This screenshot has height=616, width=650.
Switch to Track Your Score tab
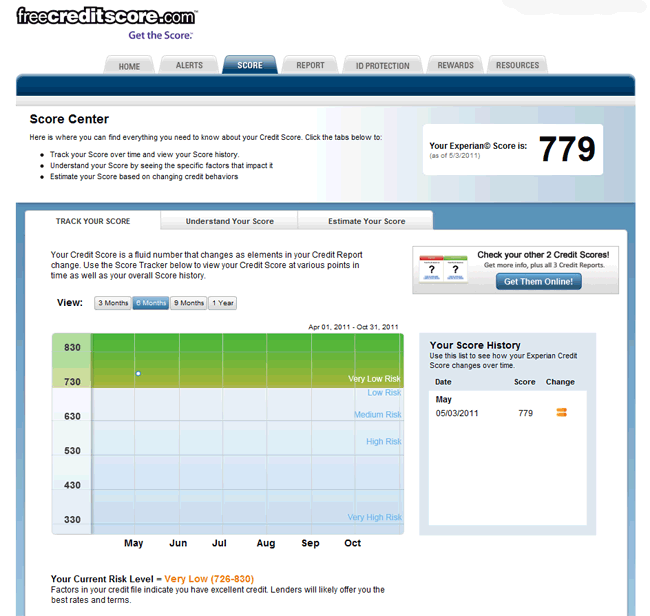click(x=93, y=221)
